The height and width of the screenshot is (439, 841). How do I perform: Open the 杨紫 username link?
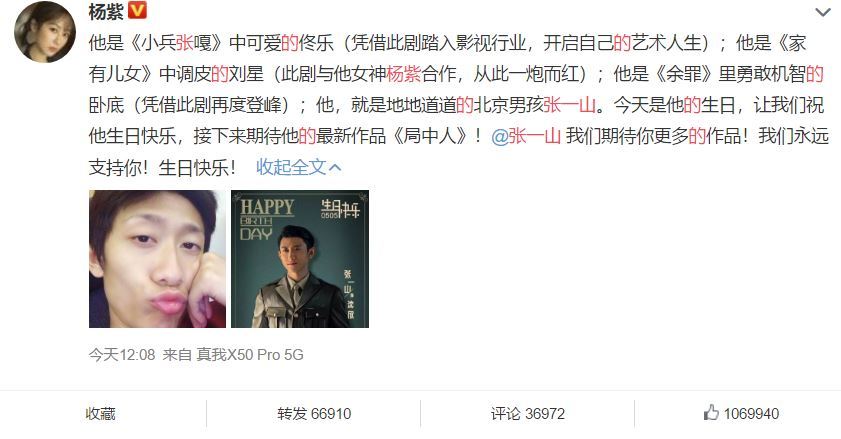(x=106, y=11)
